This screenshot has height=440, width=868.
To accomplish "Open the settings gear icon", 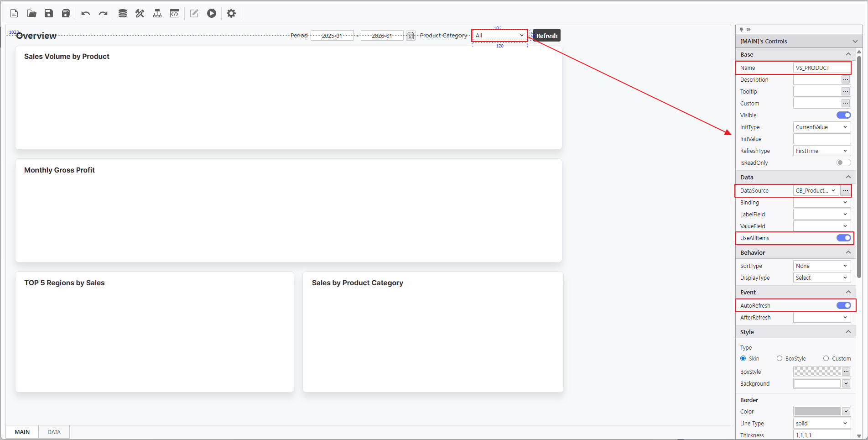I will click(231, 14).
